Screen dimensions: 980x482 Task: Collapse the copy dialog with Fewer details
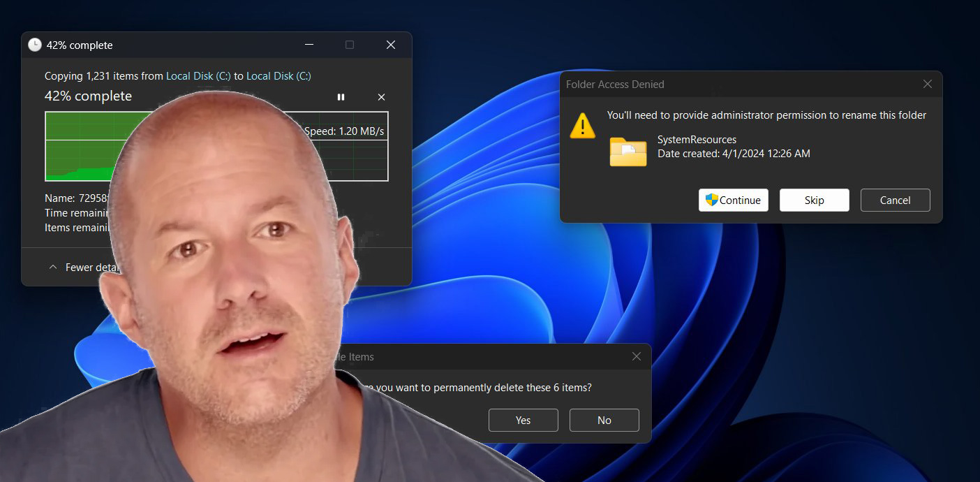77,268
